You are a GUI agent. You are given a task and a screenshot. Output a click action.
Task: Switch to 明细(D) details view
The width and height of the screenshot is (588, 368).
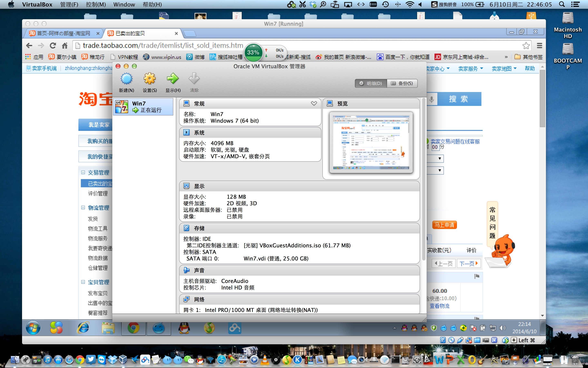[x=371, y=83]
